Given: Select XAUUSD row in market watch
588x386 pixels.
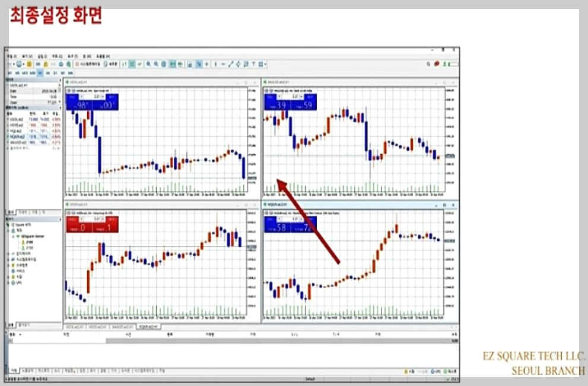Looking at the screenshot, I should point(33,142).
